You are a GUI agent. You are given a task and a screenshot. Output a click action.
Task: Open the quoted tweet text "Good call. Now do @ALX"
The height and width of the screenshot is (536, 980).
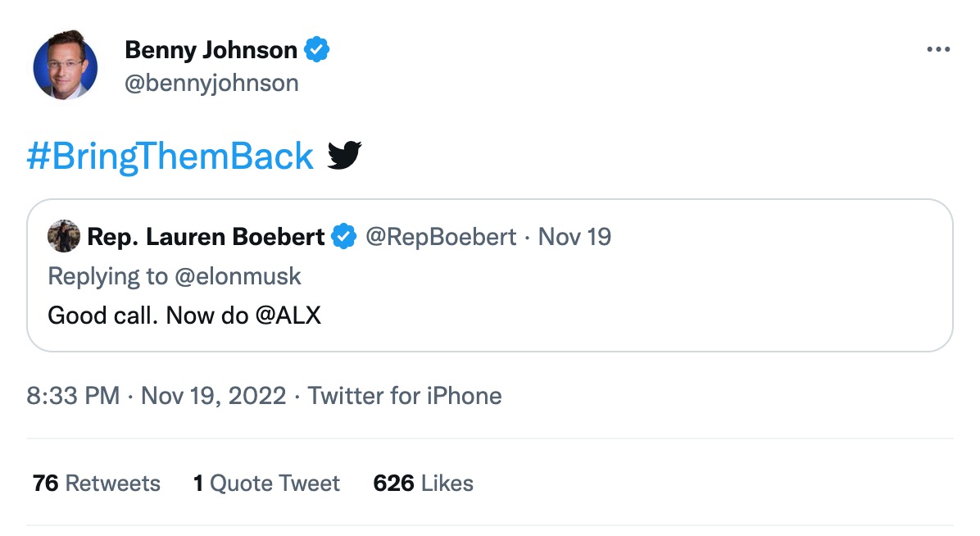click(x=184, y=315)
